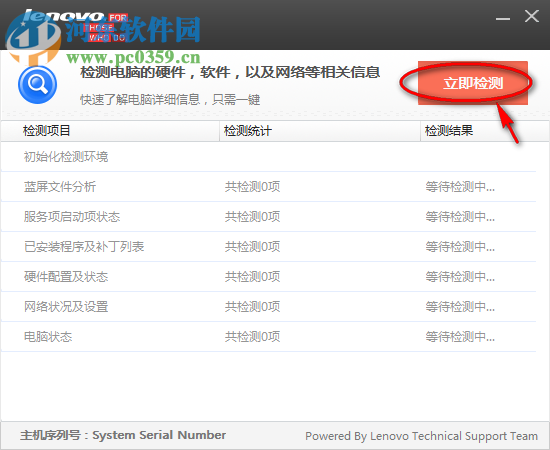Click 等待检测中 status for 服务项启动项状态
This screenshot has width=550, height=450.
tap(460, 217)
